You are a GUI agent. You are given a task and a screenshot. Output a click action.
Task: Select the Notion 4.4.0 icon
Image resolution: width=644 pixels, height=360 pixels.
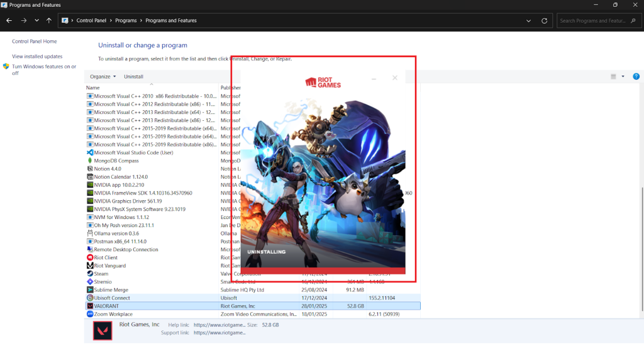point(90,169)
